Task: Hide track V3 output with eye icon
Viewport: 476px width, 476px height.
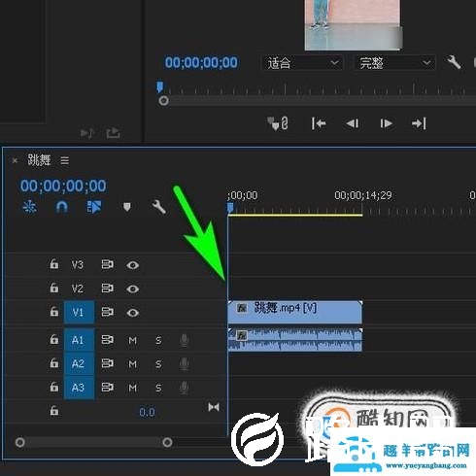Action: point(132,265)
